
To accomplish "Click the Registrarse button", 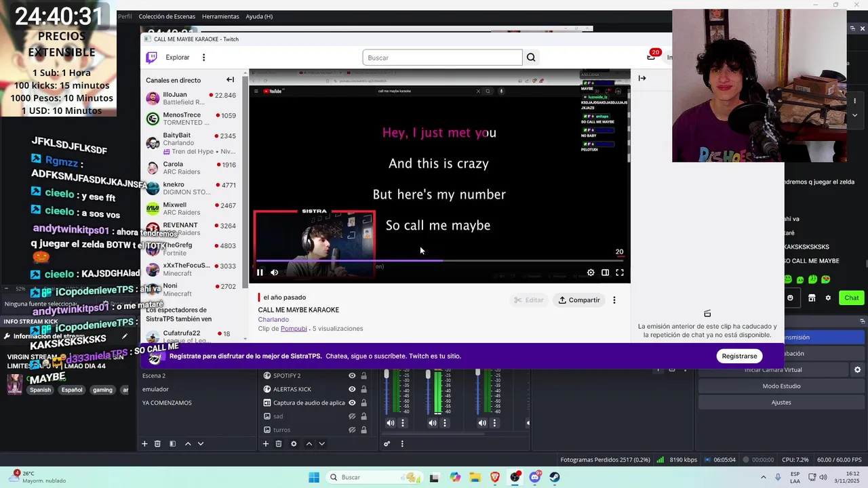I will pos(739,356).
